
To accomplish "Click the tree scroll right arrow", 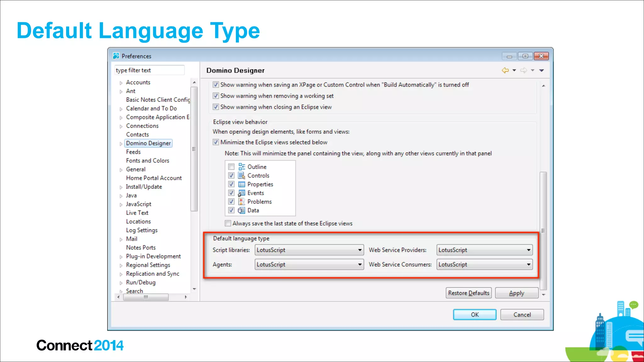I will click(186, 297).
